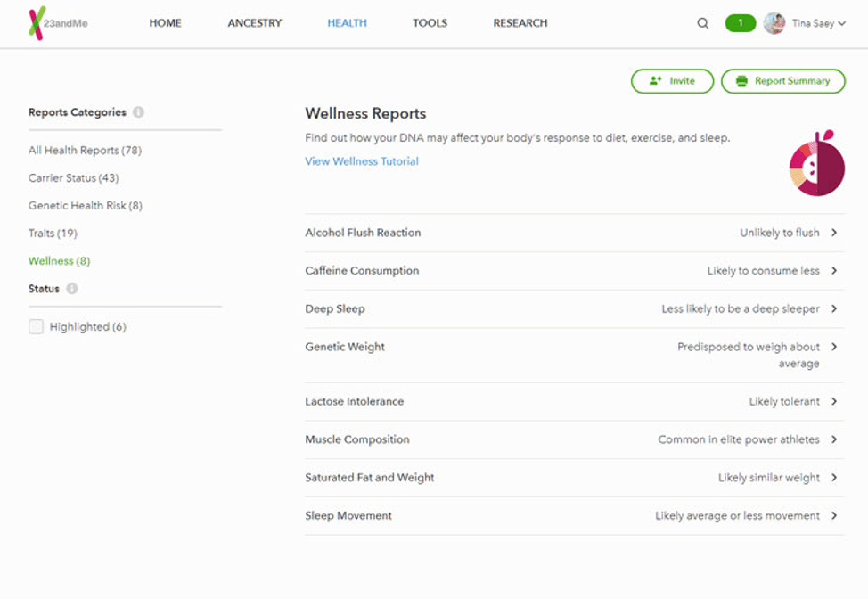Expand the Alcohol Flush Reaction chevron
868x599 pixels.
pyautogui.click(x=834, y=233)
